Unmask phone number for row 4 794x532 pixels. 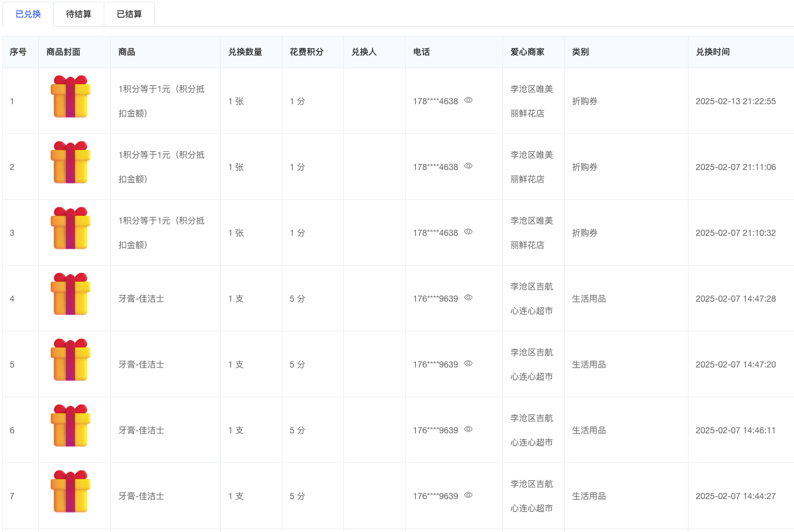point(468,298)
